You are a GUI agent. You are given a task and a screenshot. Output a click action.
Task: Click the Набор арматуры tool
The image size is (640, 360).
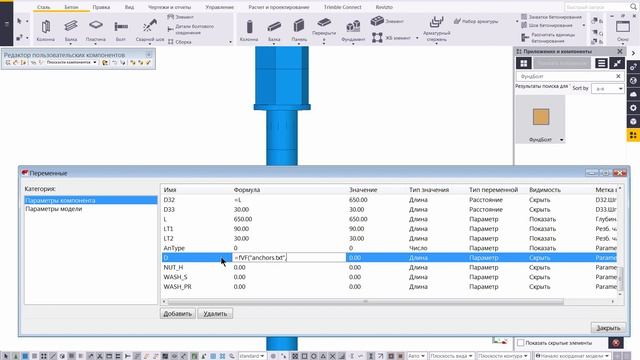coord(476,21)
